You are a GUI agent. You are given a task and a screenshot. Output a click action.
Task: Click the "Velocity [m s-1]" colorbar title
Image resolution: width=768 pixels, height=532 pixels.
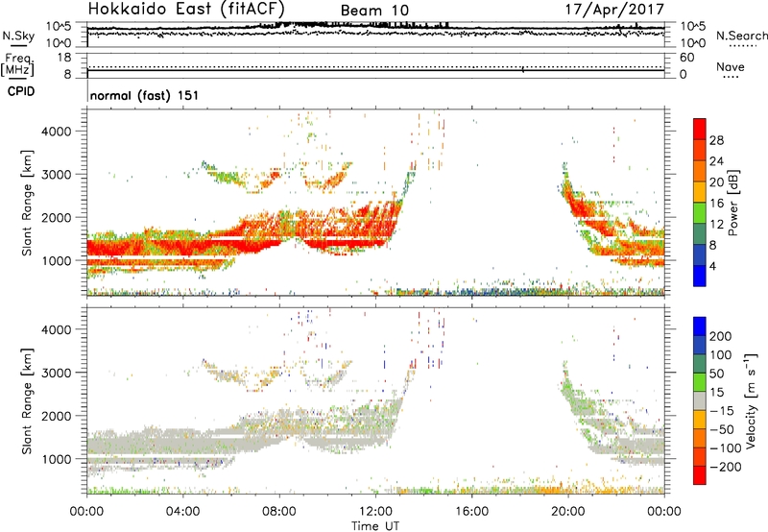(x=751, y=400)
